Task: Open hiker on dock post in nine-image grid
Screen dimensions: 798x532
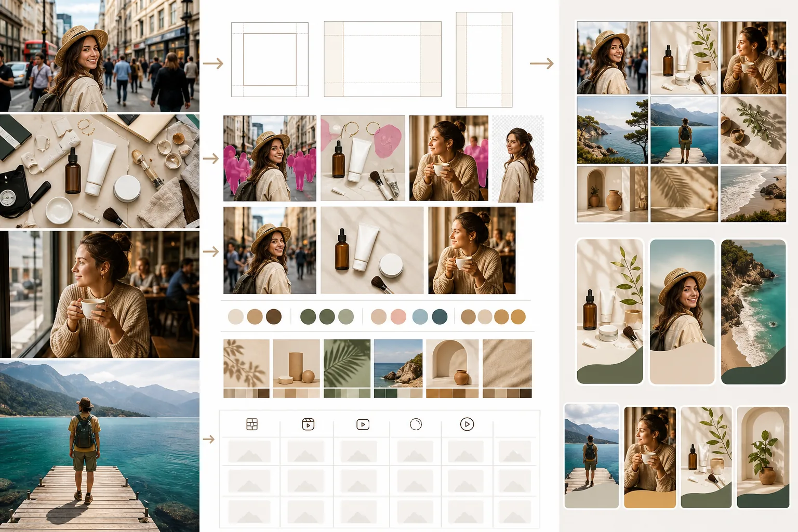Action: pos(684,130)
